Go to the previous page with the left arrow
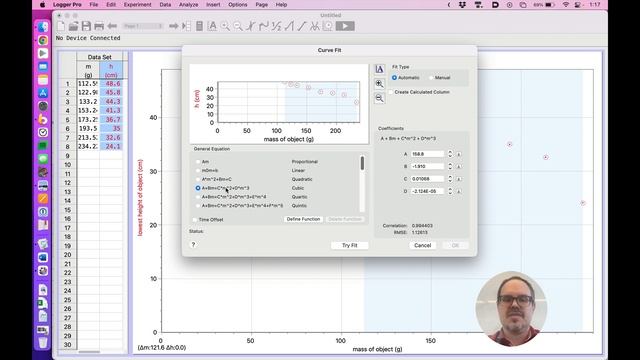640x360 pixels. coord(112,26)
